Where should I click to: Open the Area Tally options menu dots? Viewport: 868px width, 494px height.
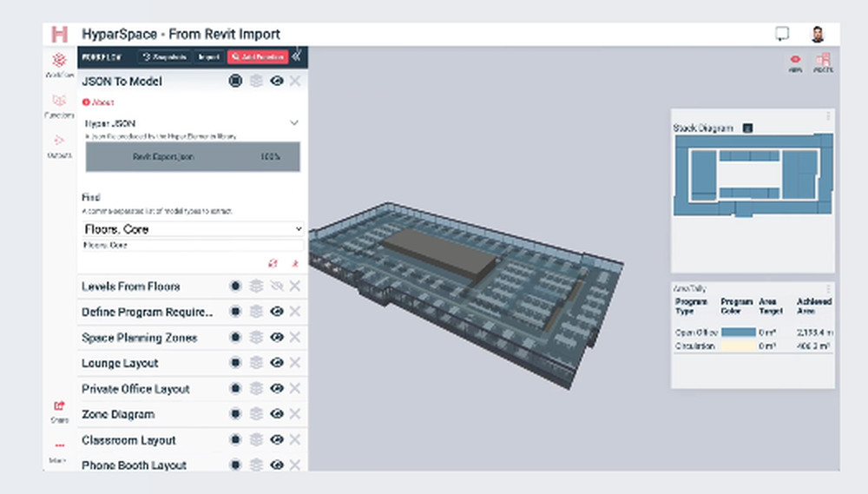828,289
